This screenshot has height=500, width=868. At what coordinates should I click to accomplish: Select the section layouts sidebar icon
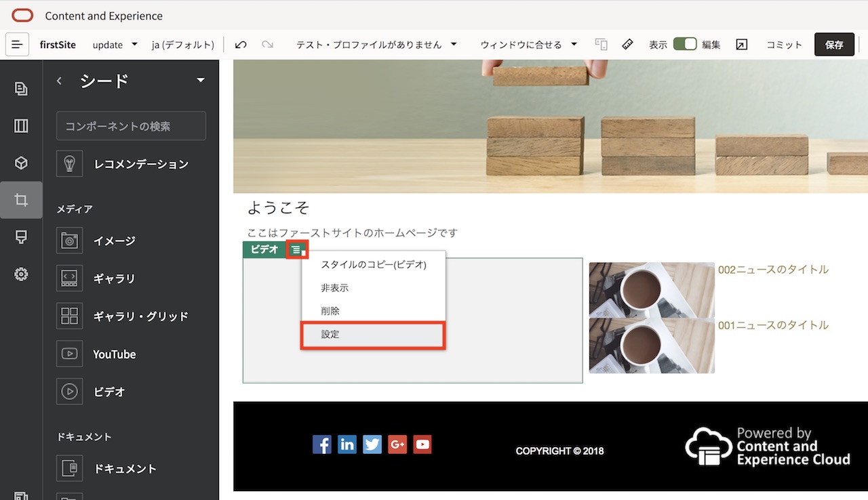point(20,125)
